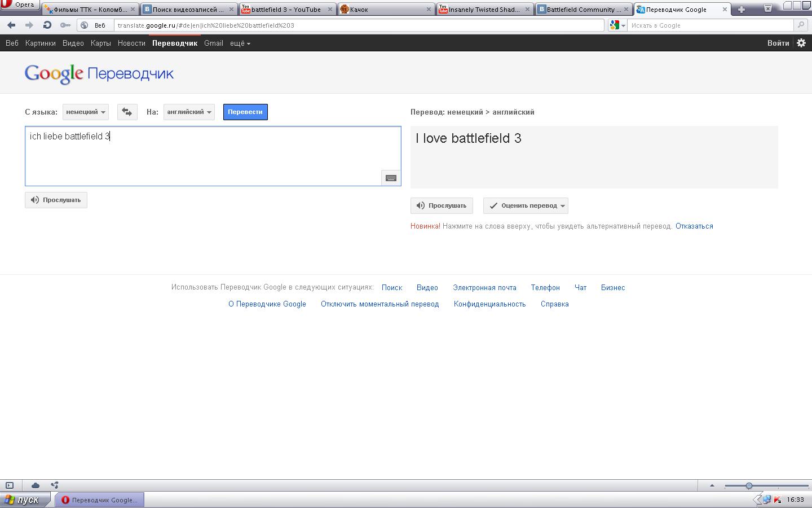The height and width of the screenshot is (508, 812).
Task: Open the password wand key icon
Action: pos(65,25)
